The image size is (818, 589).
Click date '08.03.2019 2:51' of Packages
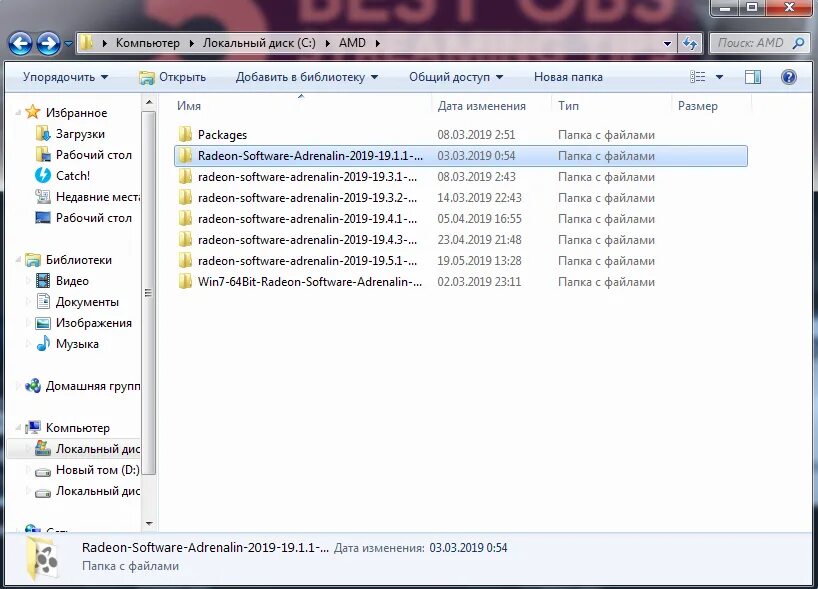476,135
